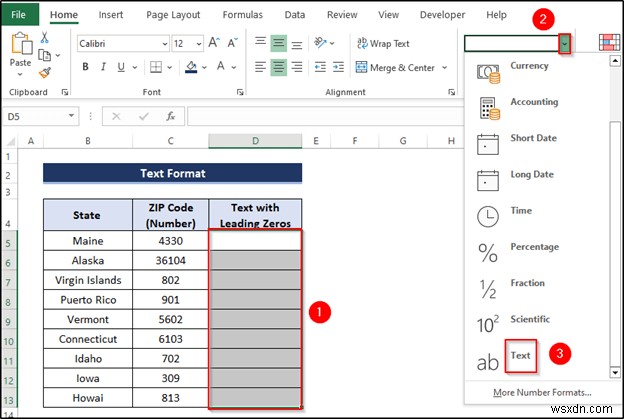Open the File tab
Screen dimensions: 624x419
click(x=19, y=15)
